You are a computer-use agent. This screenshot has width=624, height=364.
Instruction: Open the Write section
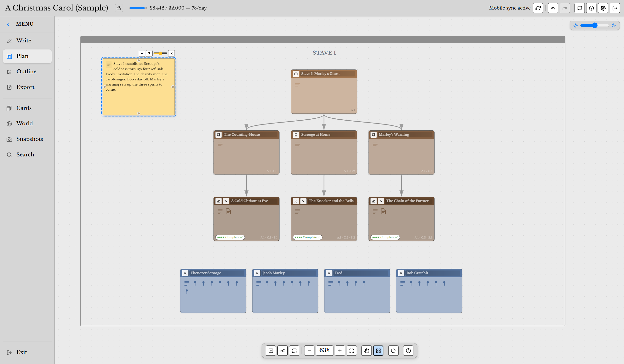[27, 41]
